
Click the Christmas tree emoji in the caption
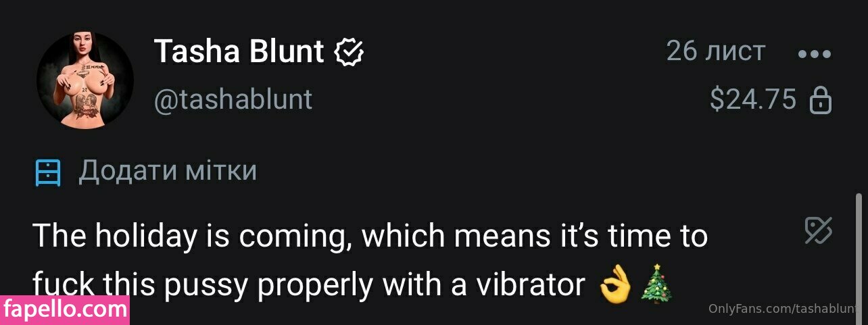[656, 286]
